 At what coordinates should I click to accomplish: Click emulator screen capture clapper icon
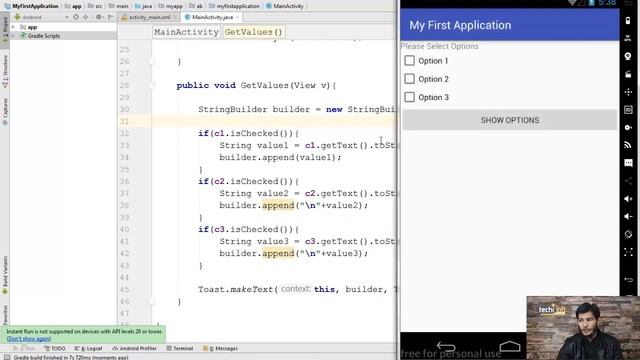(628, 74)
